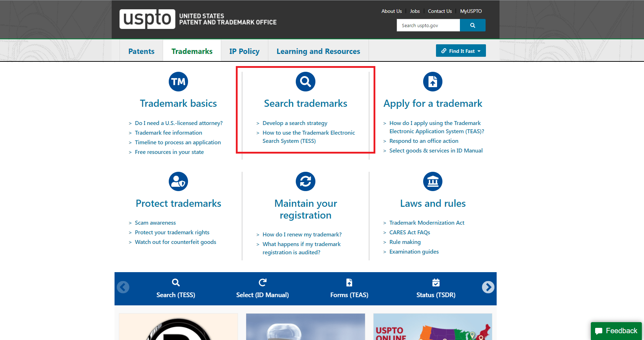The height and width of the screenshot is (340, 644).
Task: Open the Learning and Resources tab
Action: pos(318,51)
